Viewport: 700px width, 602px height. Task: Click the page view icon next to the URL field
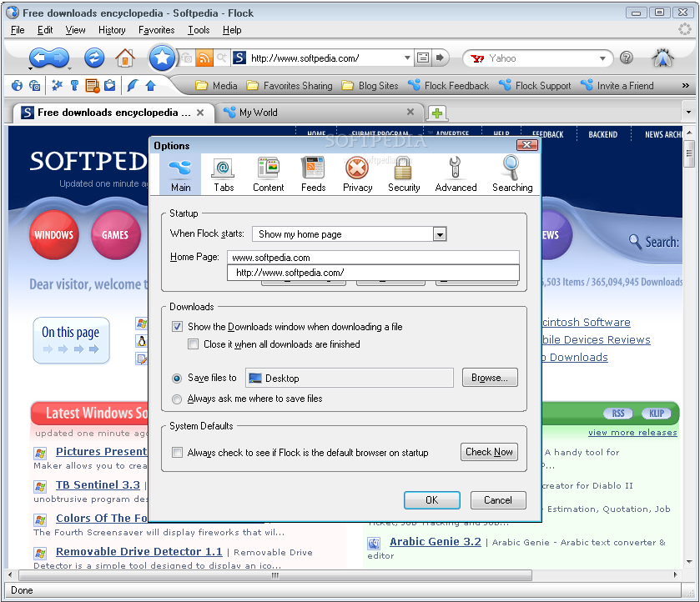(x=423, y=58)
